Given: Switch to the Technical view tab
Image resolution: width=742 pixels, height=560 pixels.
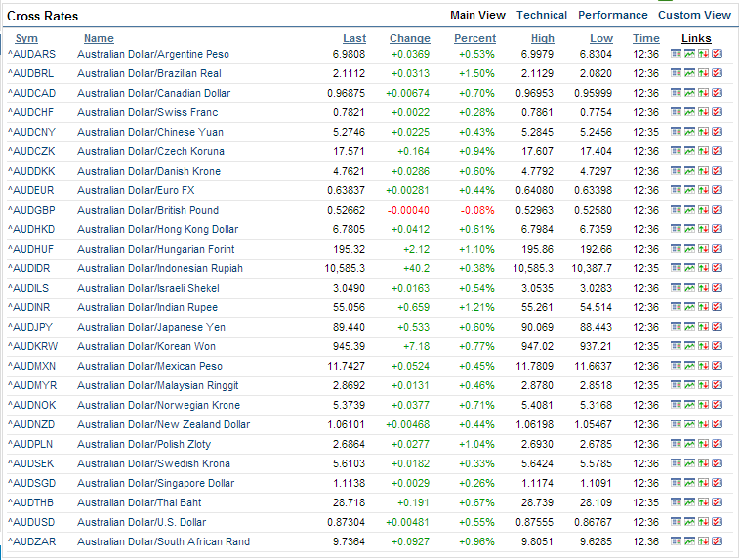Looking at the screenshot, I should [542, 15].
